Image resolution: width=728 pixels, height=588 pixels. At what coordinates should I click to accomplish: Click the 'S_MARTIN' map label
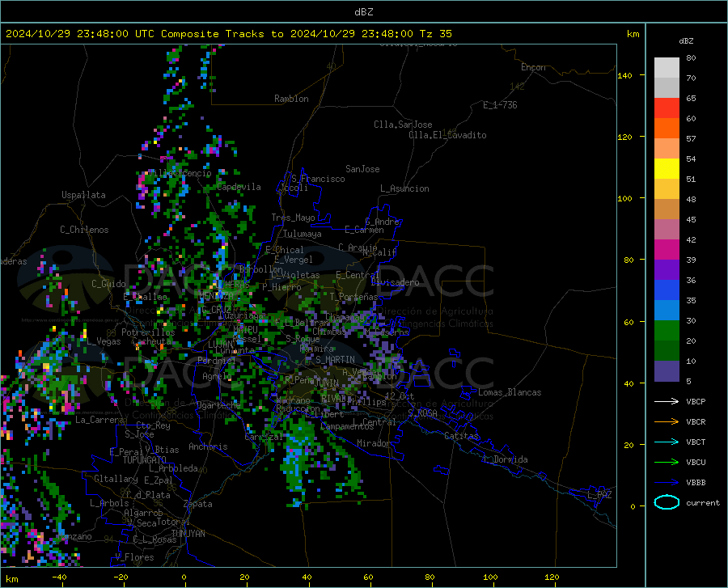[x=335, y=360]
